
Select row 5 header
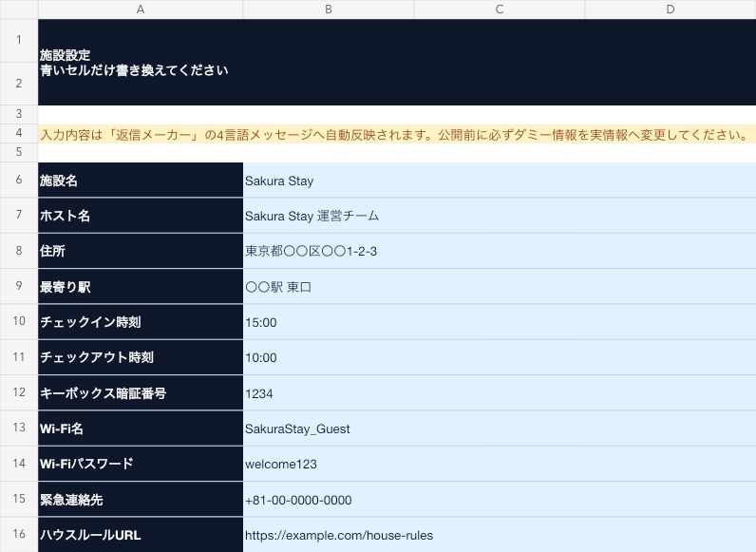coord(19,152)
